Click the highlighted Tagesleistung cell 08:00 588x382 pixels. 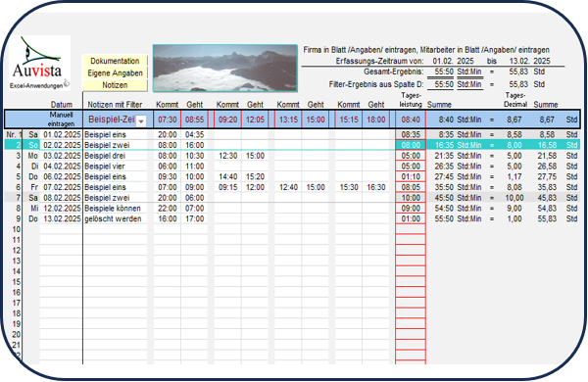pos(411,145)
